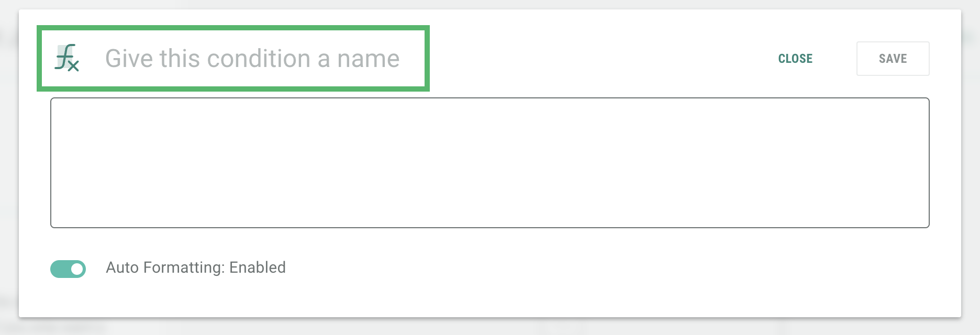Image resolution: width=980 pixels, height=335 pixels.
Task: Dismiss the dialog using CLOSE
Action: pyautogui.click(x=795, y=59)
